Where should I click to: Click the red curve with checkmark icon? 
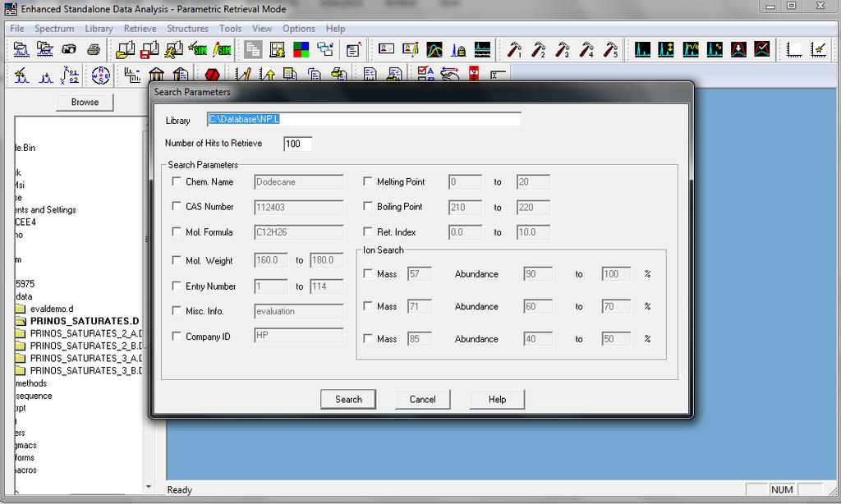(762, 50)
